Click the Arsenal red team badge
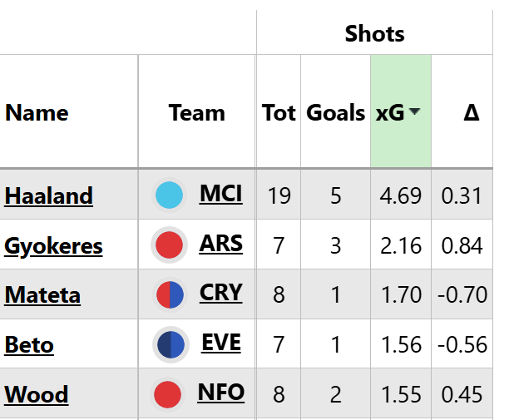514x420 pixels. pyautogui.click(x=169, y=245)
